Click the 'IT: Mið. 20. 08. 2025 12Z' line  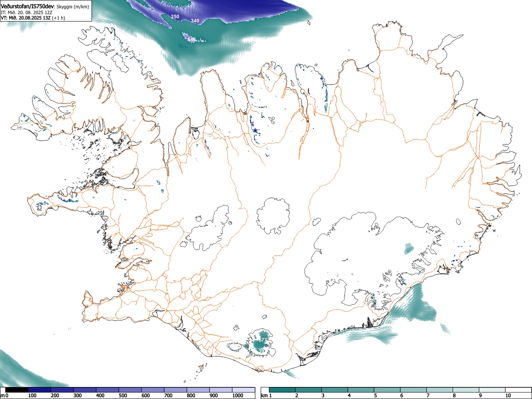(27, 12)
